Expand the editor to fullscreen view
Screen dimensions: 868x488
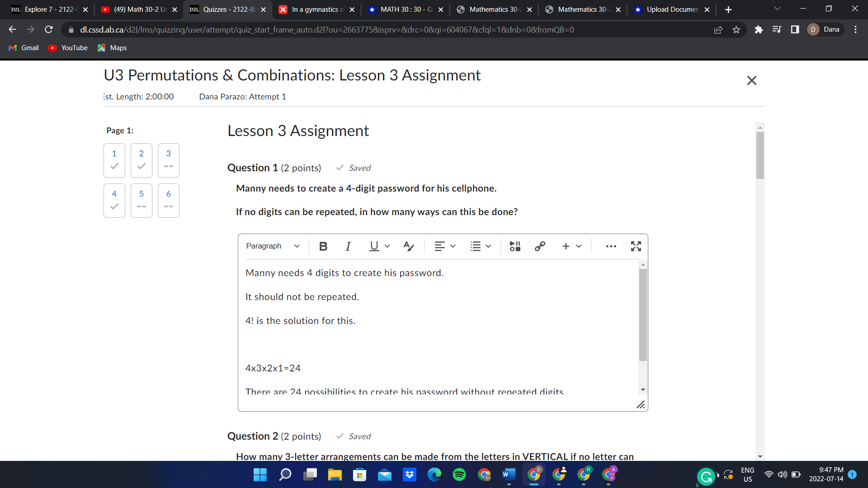point(636,246)
